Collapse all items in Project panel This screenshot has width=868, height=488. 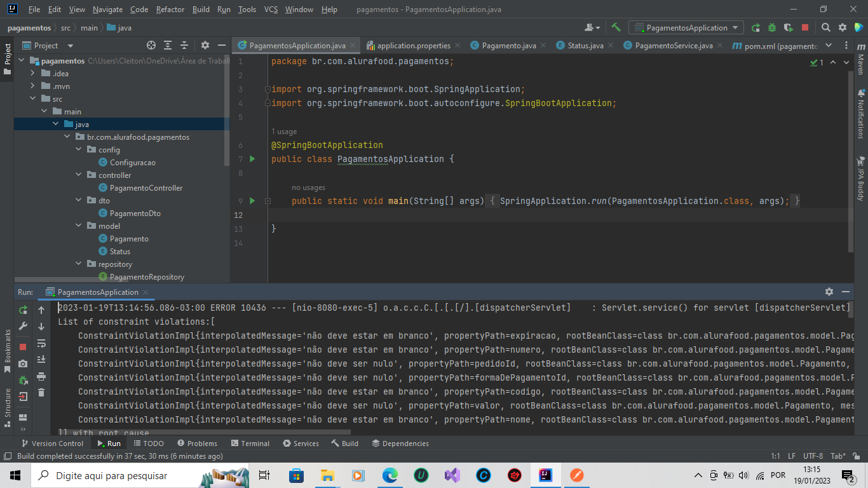click(184, 45)
